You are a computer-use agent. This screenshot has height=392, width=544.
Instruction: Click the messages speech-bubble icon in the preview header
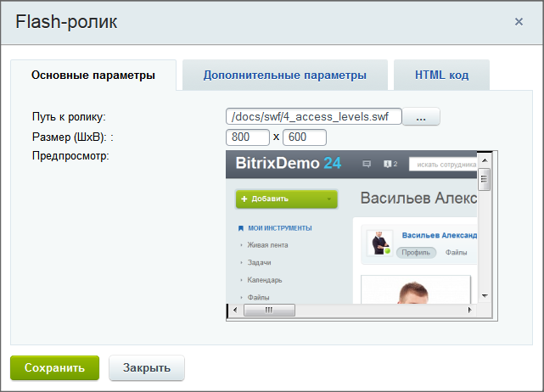coord(367,164)
